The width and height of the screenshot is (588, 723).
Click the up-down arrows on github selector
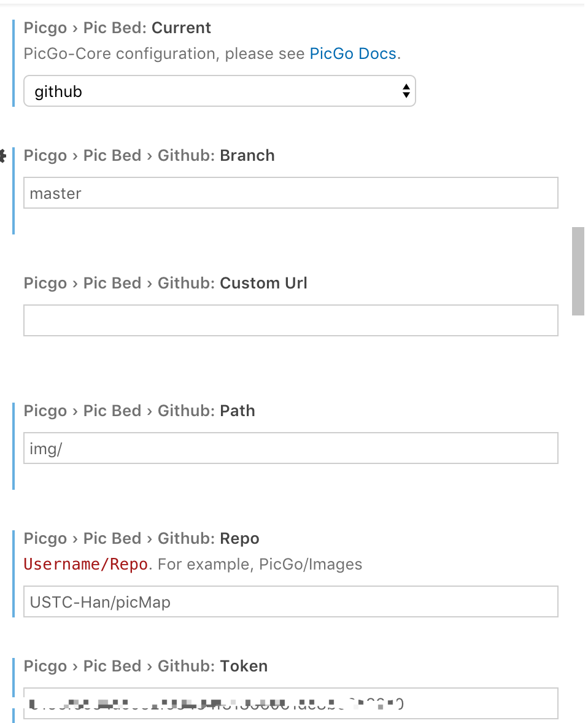coord(406,91)
